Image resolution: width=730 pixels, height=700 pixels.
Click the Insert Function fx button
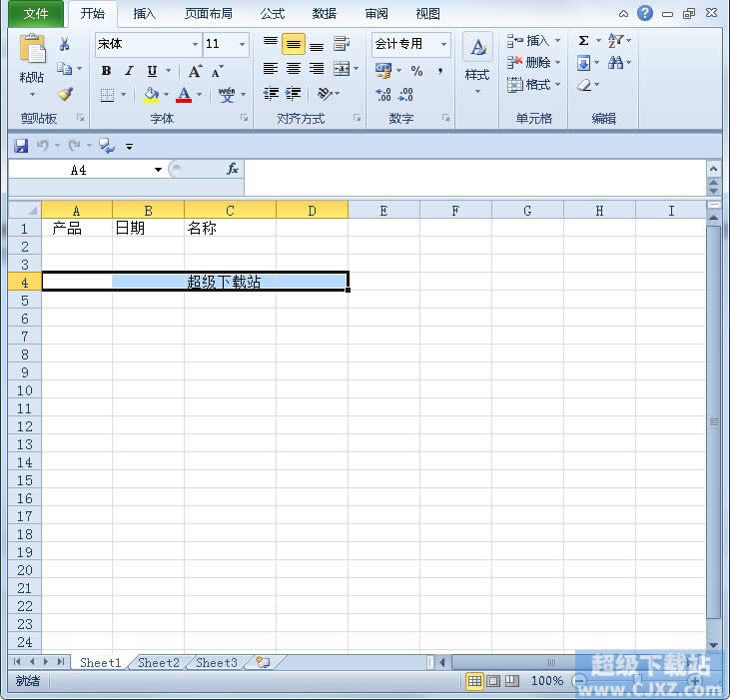233,169
